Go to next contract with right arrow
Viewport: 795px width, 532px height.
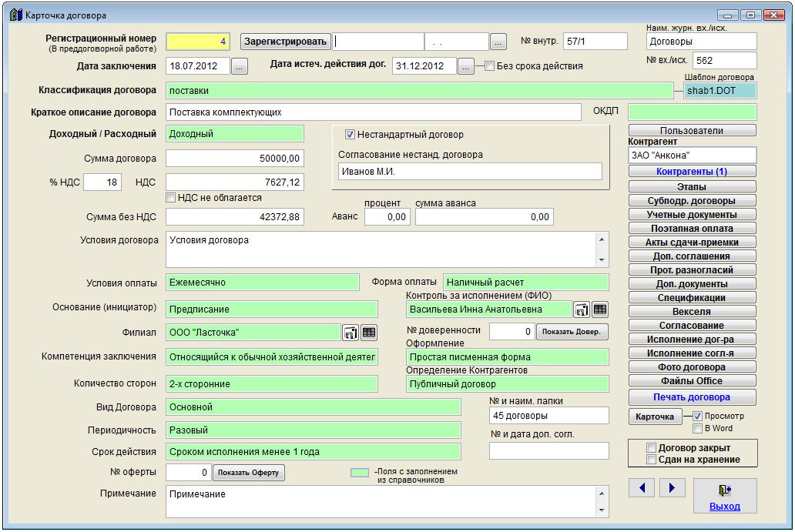[672, 487]
